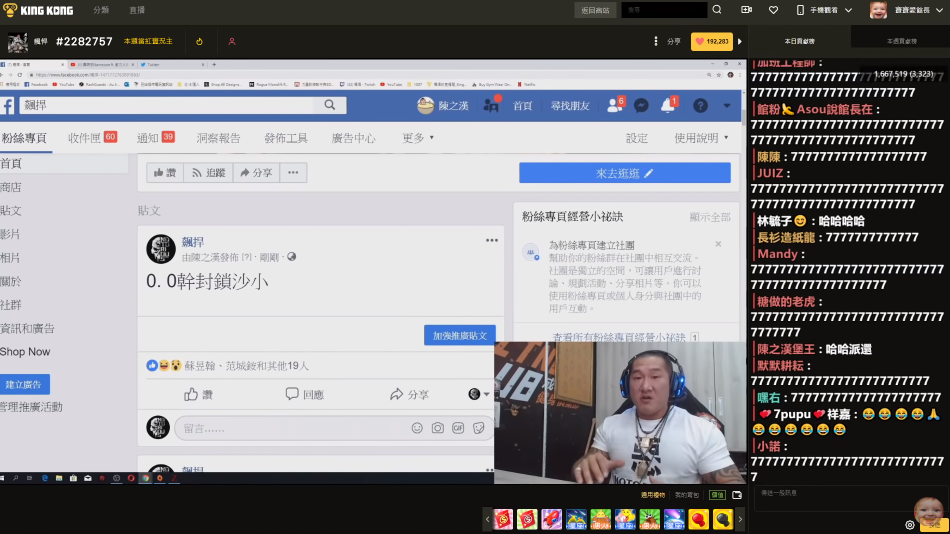Switch to 我的背包 gift tab

click(687, 495)
